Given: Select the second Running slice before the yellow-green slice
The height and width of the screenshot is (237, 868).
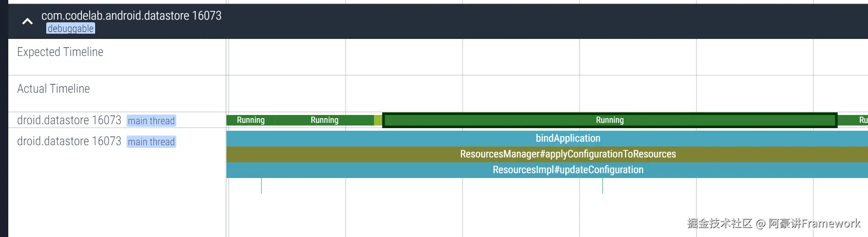Looking at the screenshot, I should (324, 120).
